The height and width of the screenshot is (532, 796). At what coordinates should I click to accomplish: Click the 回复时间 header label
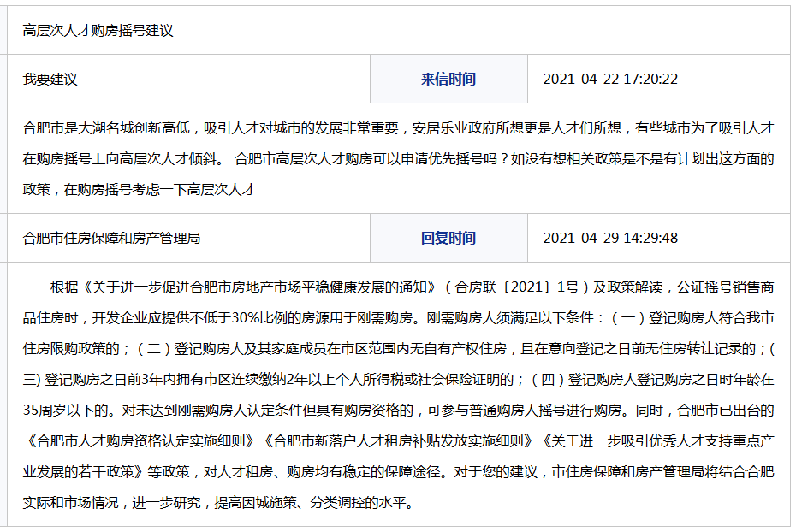[448, 239]
